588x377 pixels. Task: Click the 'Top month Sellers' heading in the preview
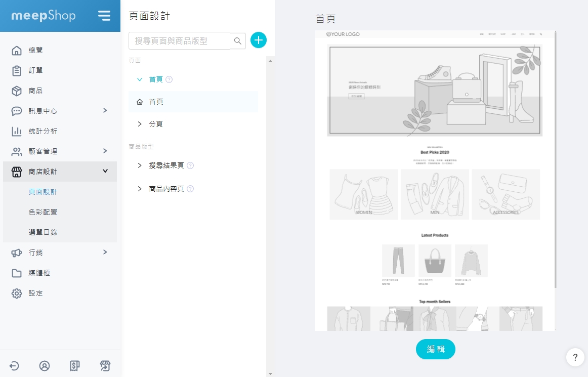(x=435, y=302)
